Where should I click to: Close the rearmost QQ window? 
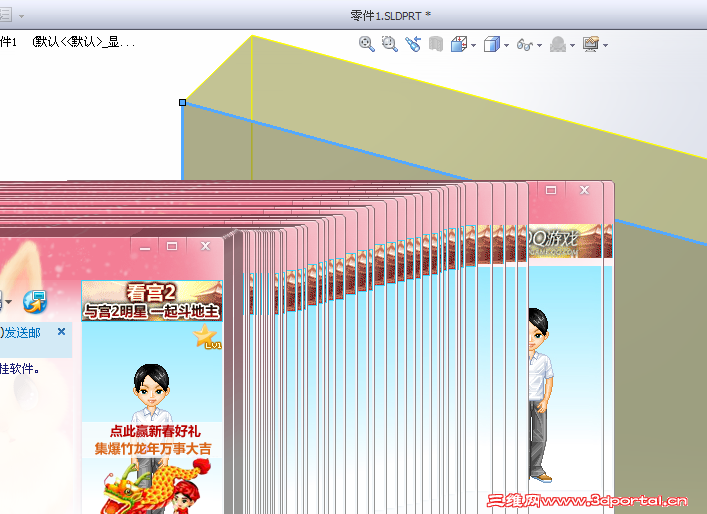coord(584,190)
